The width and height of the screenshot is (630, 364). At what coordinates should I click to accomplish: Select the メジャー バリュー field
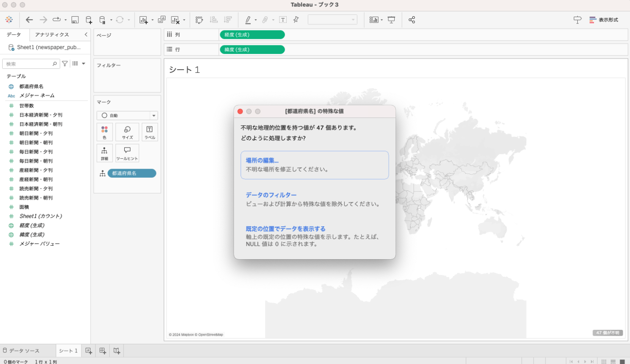[x=39, y=244]
